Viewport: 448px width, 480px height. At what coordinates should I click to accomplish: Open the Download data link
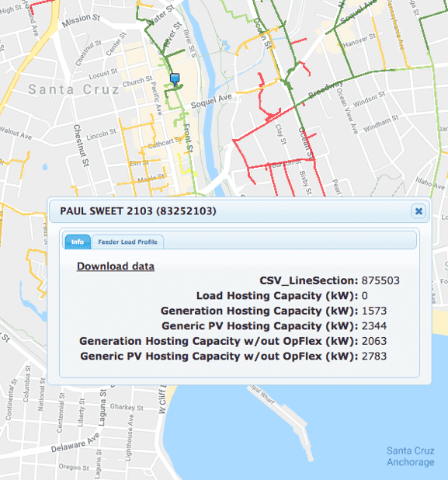[116, 266]
